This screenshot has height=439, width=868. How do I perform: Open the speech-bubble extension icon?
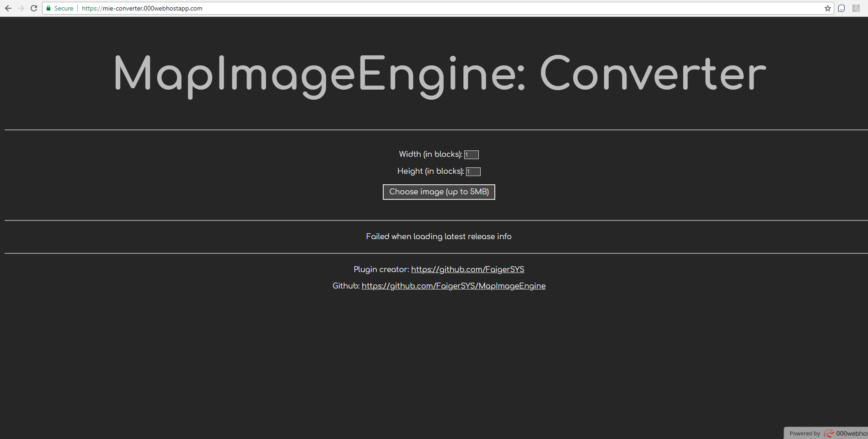841,8
